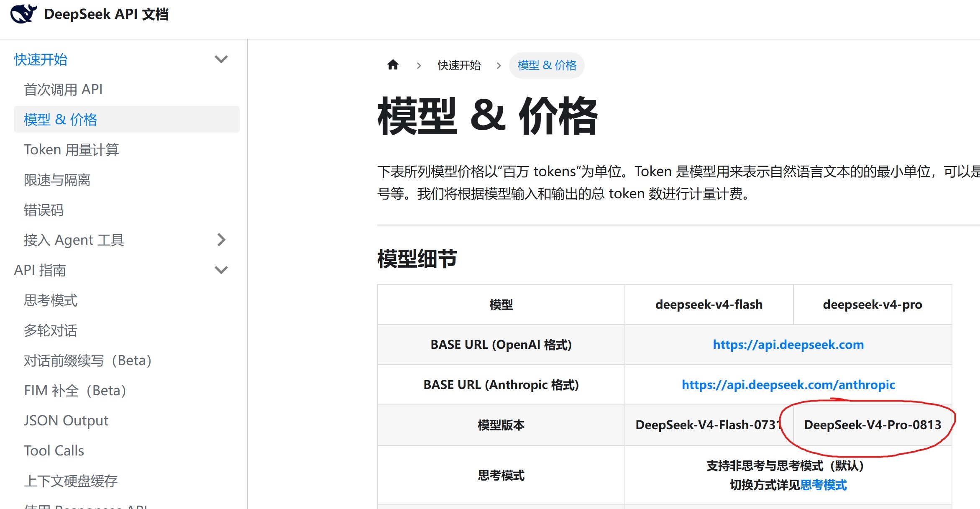Open API 指南 sidebar category
The height and width of the screenshot is (509, 980).
point(40,270)
